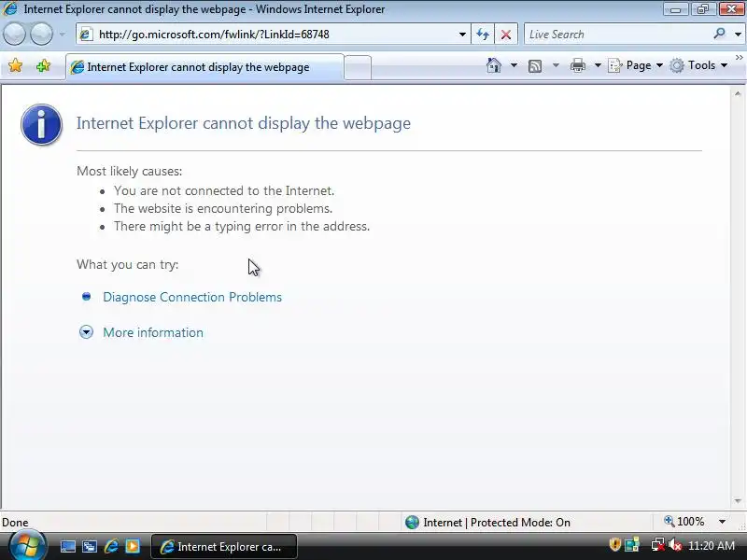The width and height of the screenshot is (747, 560).
Task: Click the blue bullet beside Diagnose Connection Problems
Action: point(86,297)
